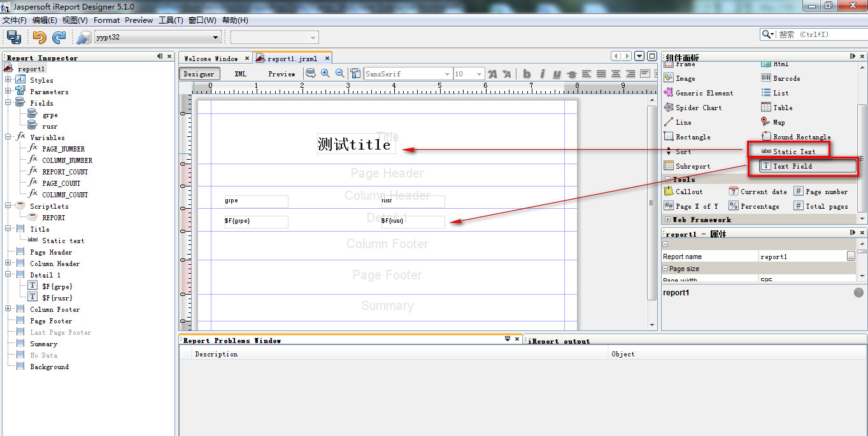Switch to XML view
This screenshot has width=868, height=436.
(x=240, y=74)
